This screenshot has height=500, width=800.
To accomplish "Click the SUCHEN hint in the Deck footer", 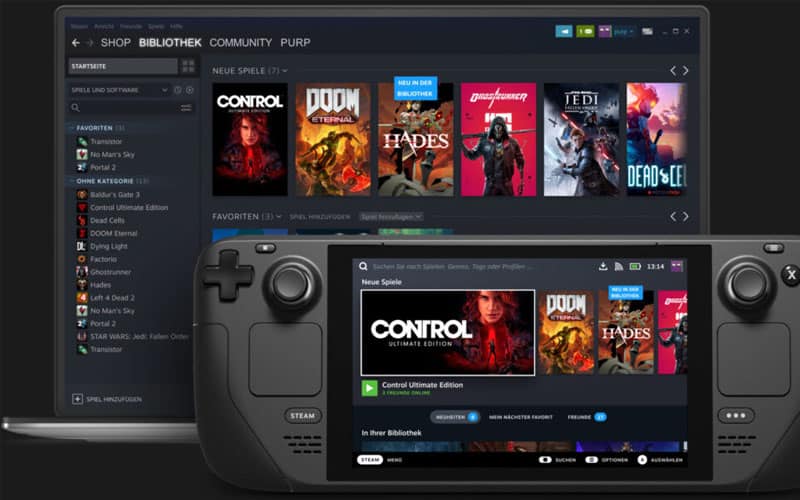I will point(558,460).
